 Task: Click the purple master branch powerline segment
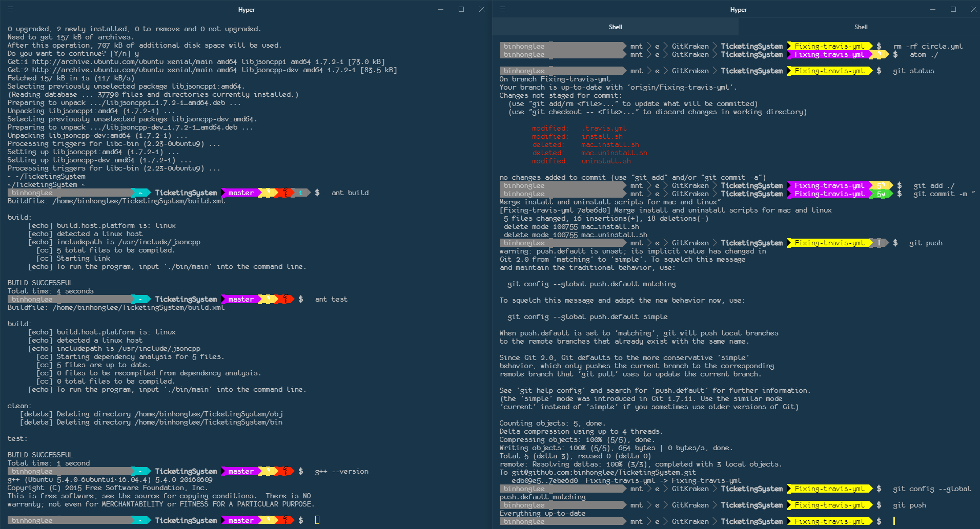pyautogui.click(x=240, y=193)
